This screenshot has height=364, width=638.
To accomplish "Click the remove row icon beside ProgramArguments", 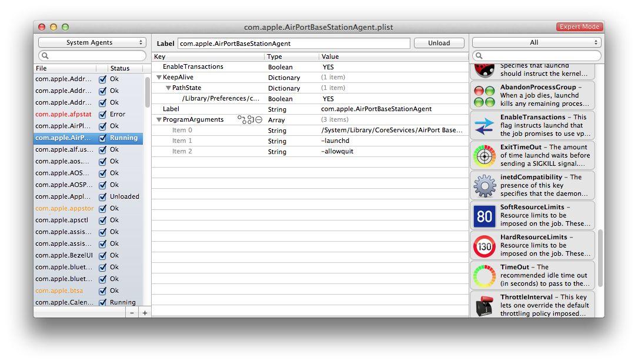I will click(259, 119).
